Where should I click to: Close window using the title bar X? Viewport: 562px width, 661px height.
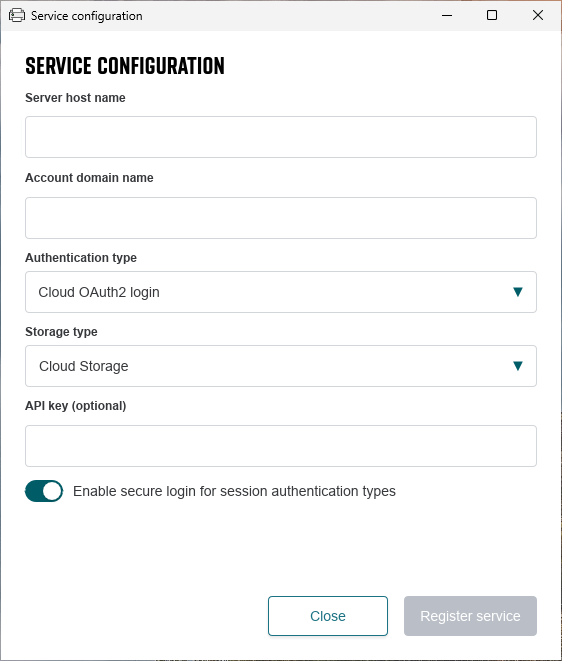pyautogui.click(x=538, y=16)
